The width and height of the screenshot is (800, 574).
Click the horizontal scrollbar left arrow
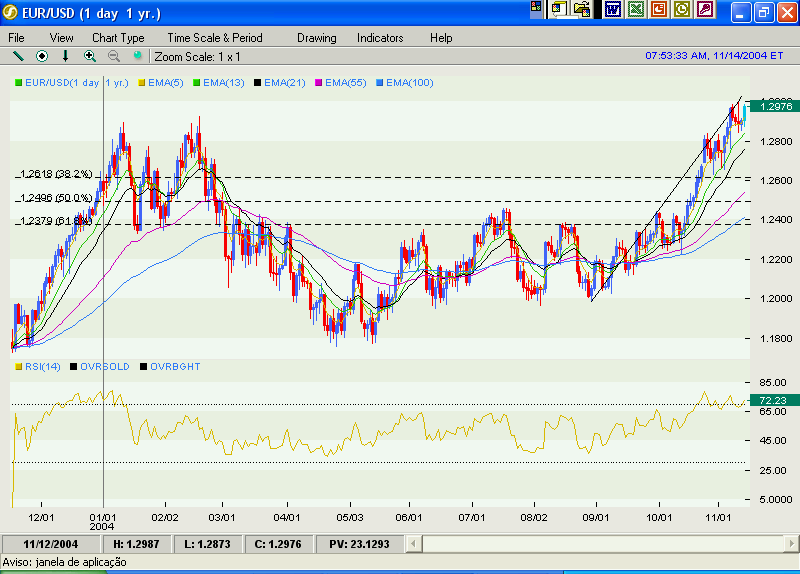[x=430, y=544]
